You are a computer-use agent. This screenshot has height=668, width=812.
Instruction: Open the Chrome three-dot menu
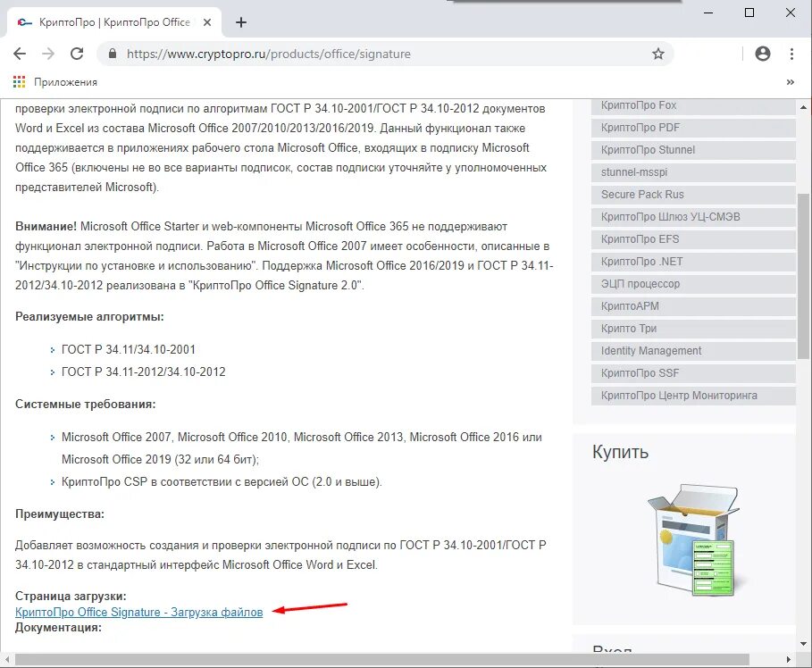[x=791, y=54]
